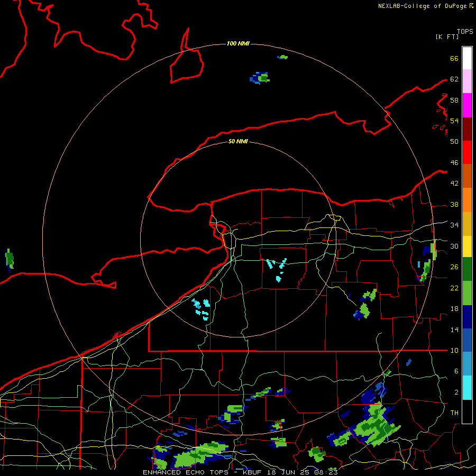
Task: Pick the gold legend swatch beside 34
Action: [467, 224]
